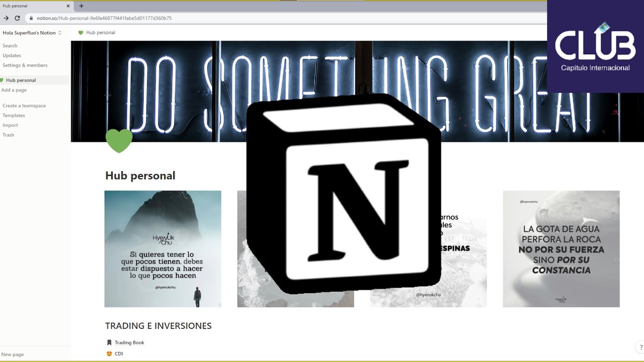Open the Hola Superfluo's Notion workspace switcher

[32, 33]
